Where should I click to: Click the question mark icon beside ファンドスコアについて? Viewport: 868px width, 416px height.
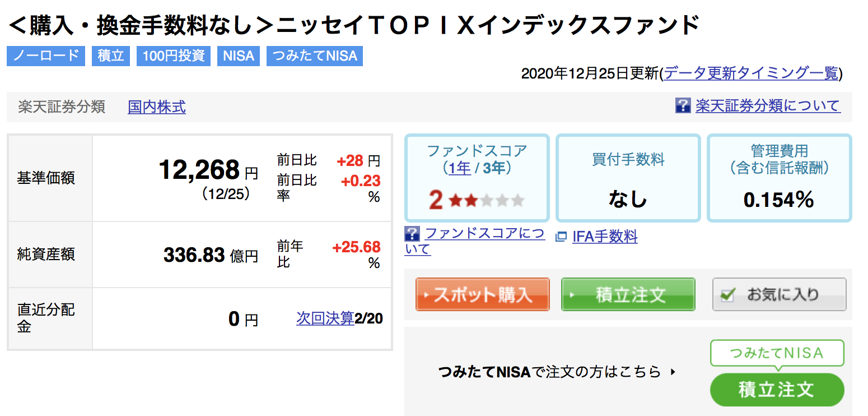412,234
